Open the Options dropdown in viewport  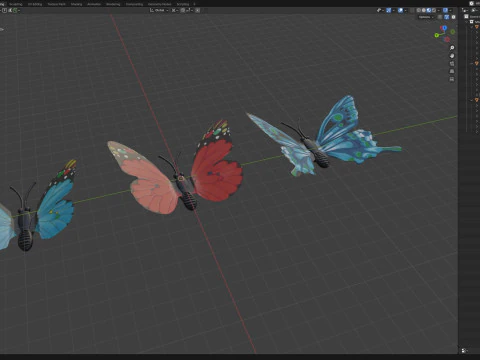click(x=426, y=17)
